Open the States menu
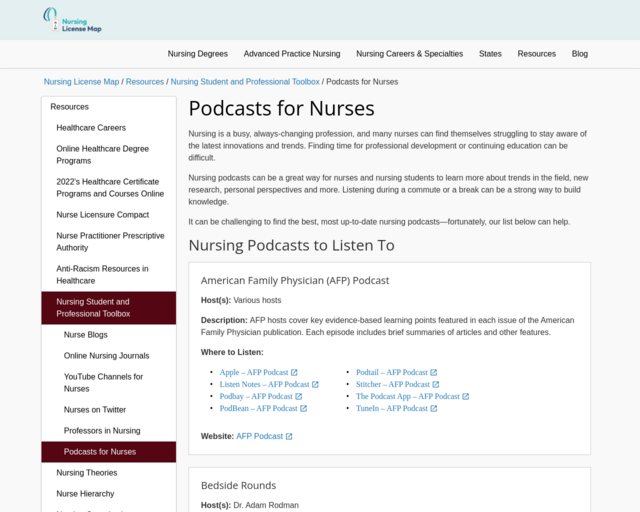 coord(490,54)
